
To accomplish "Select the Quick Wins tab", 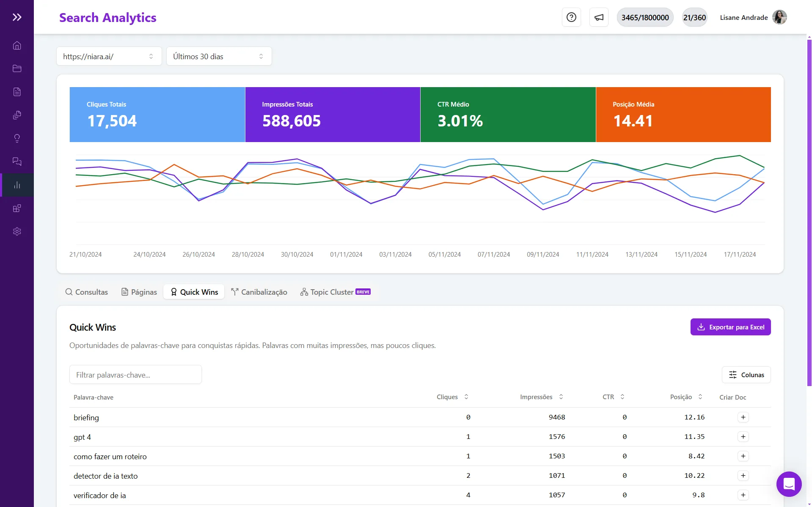I will [194, 292].
